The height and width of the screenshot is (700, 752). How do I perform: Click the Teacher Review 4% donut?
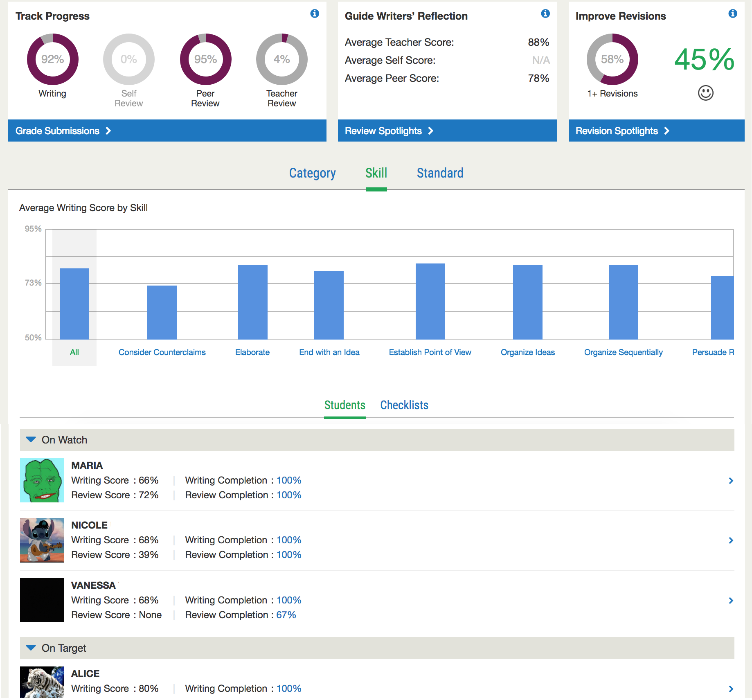coord(281,59)
